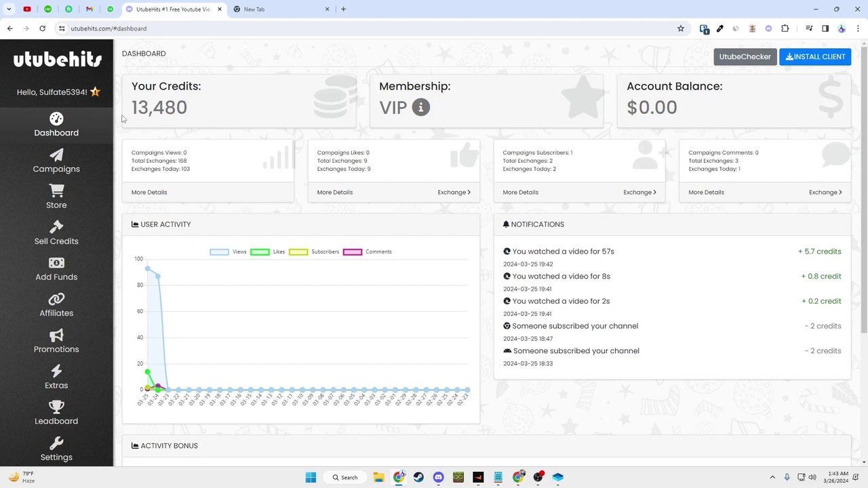This screenshot has width=868, height=488.
Task: Open File Explorer from the taskbar
Action: pyautogui.click(x=378, y=477)
